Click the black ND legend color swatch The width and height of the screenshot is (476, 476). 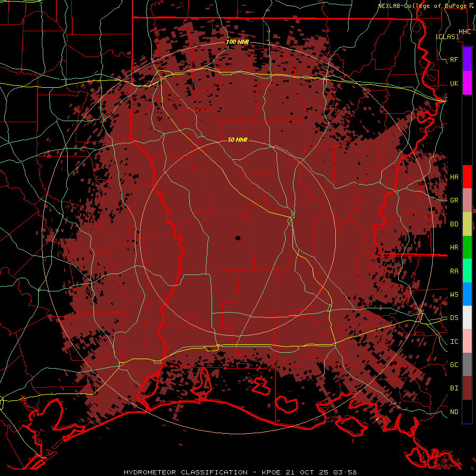click(x=467, y=411)
